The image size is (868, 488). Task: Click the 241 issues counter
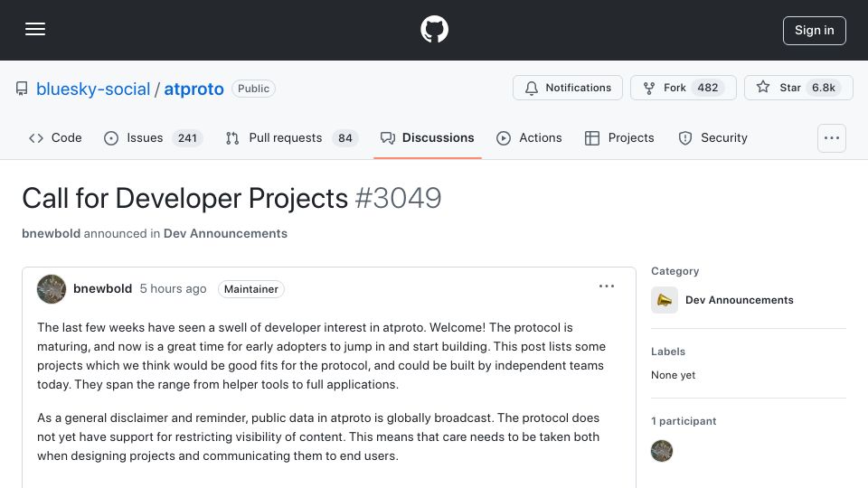[x=187, y=137]
